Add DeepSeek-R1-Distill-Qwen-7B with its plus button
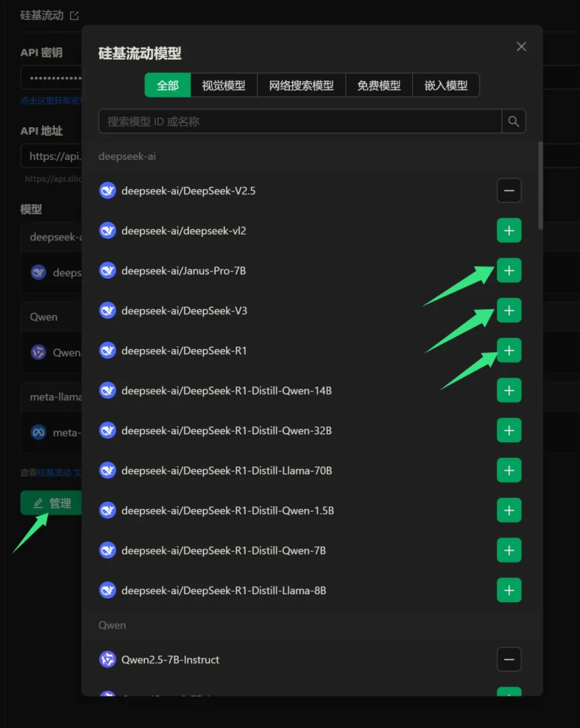This screenshot has width=580, height=728. (x=509, y=550)
